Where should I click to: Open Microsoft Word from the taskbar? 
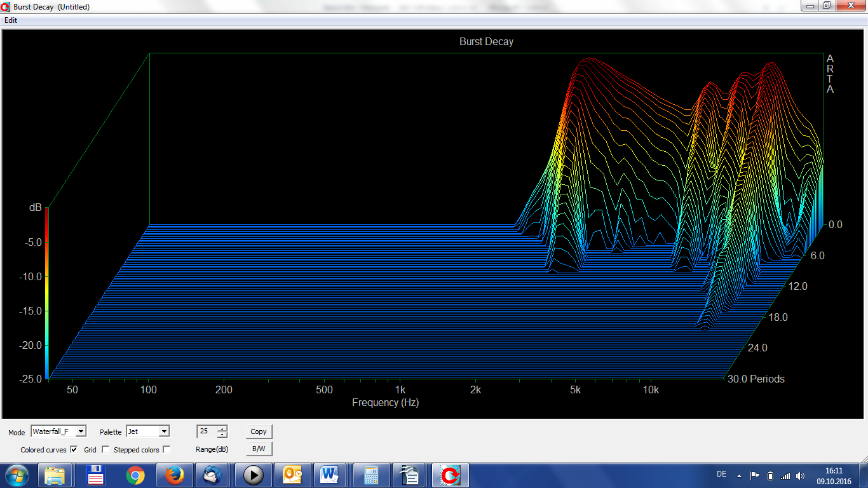[x=329, y=475]
